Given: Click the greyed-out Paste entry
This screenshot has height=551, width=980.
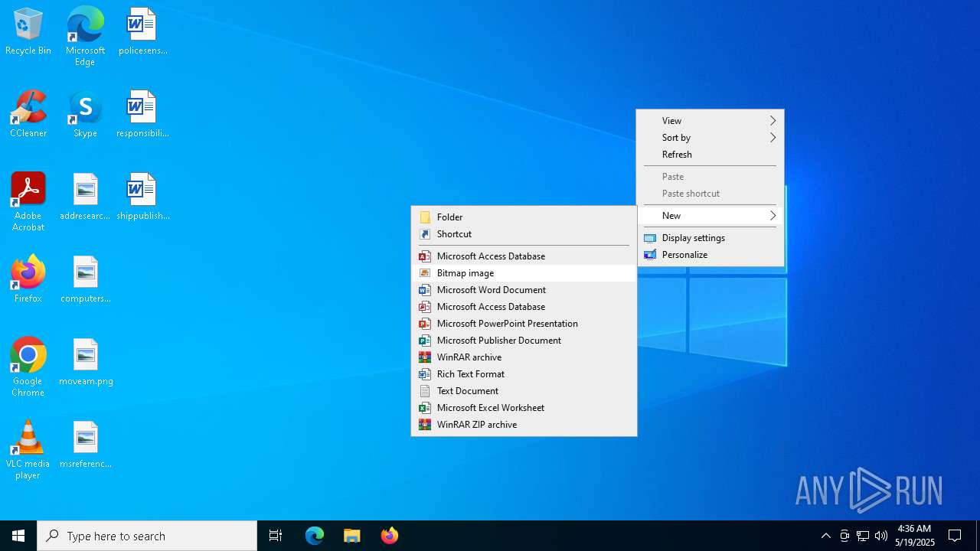Looking at the screenshot, I should (710, 176).
